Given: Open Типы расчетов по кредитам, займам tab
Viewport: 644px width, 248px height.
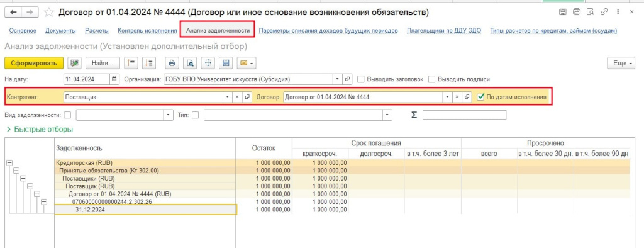Looking at the screenshot, I should pyautogui.click(x=553, y=30).
